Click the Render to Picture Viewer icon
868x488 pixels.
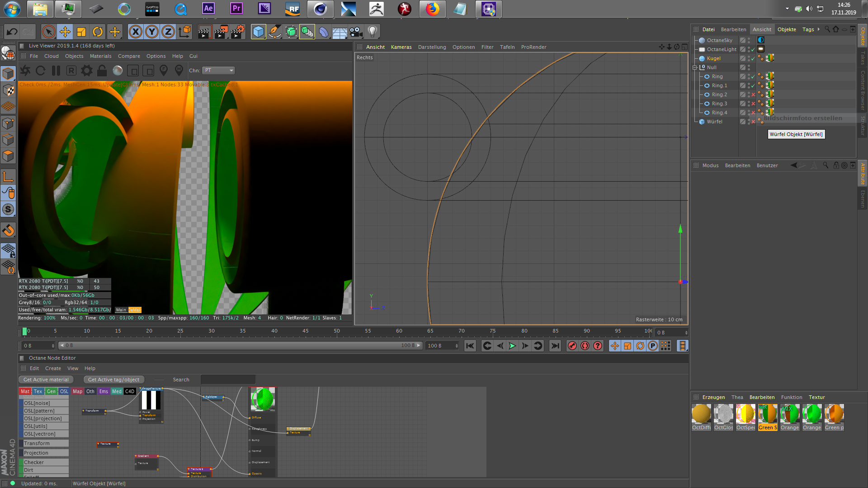(221, 32)
